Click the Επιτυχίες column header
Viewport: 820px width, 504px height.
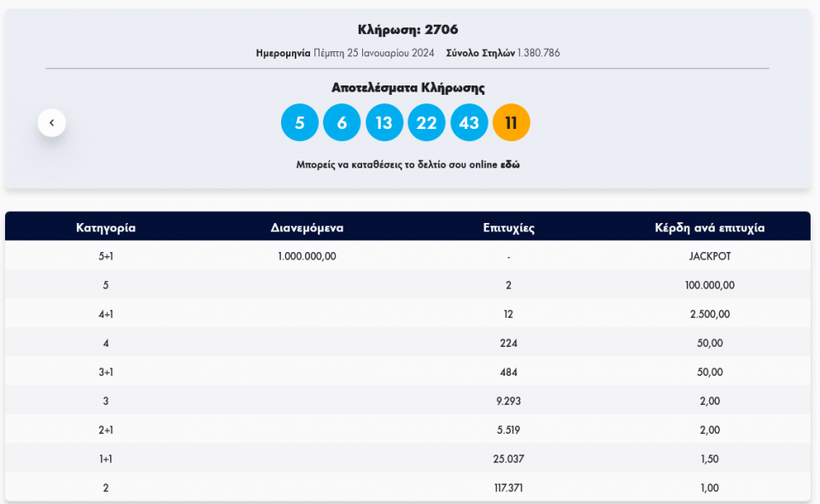pyautogui.click(x=508, y=227)
